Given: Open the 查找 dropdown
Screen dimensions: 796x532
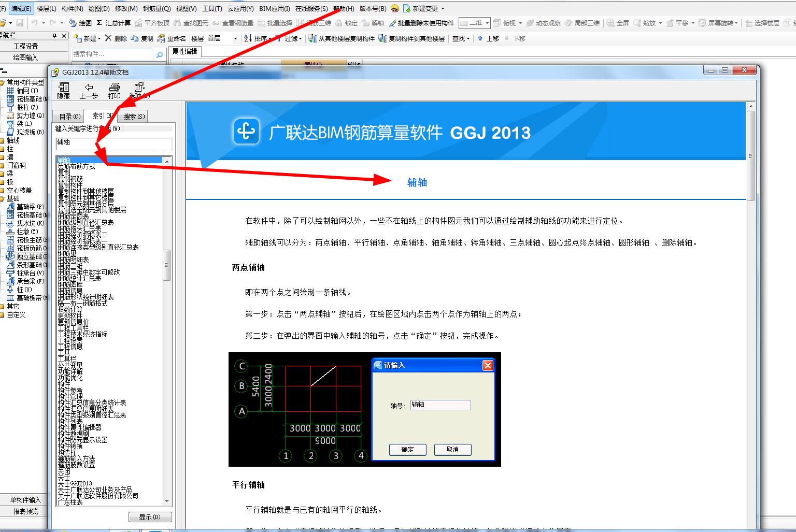Looking at the screenshot, I should click(461, 38).
